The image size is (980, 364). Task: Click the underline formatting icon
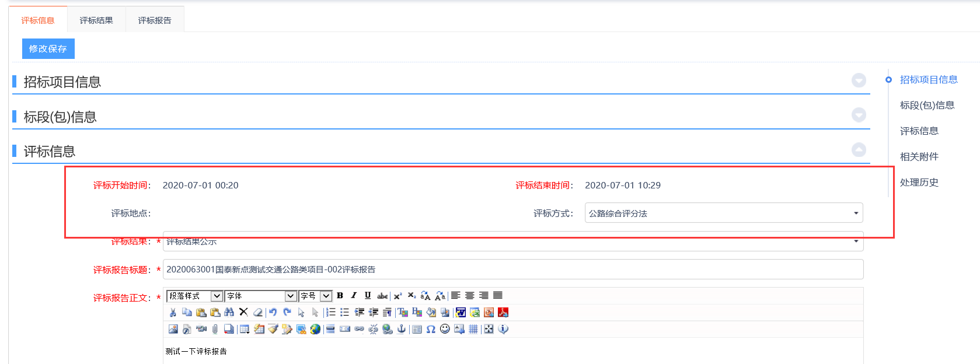(x=368, y=296)
